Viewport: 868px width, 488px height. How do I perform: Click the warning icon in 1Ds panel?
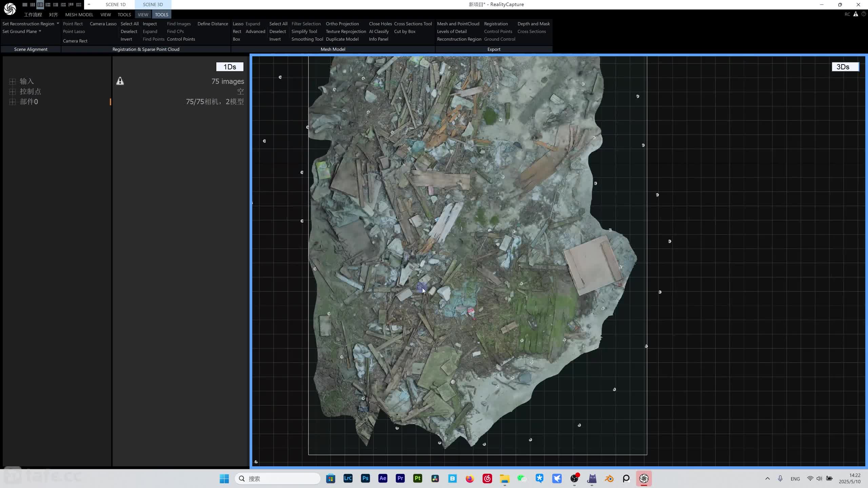[120, 81]
